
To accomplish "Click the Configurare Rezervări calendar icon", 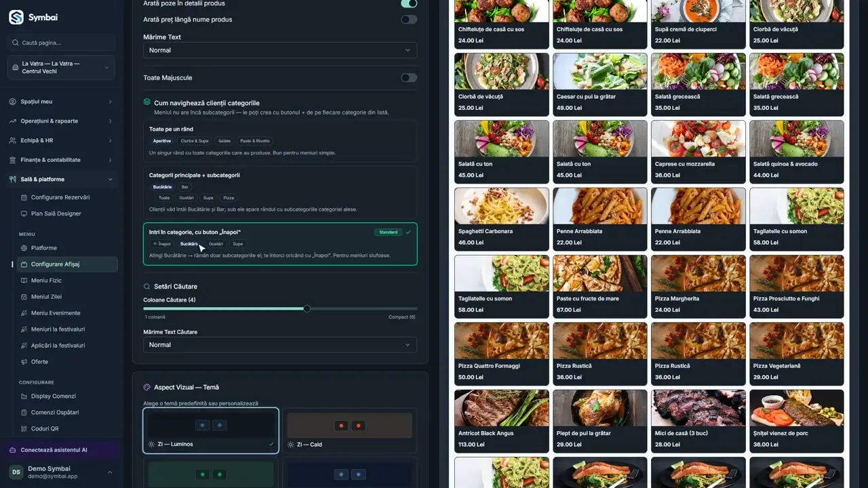I will coord(24,197).
